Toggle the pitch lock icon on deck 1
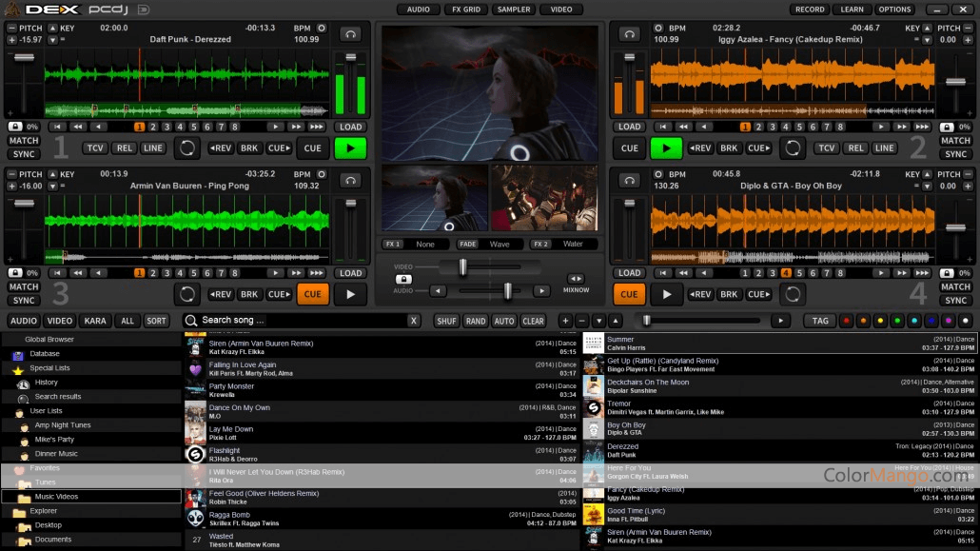This screenshot has width=980, height=551. (x=15, y=127)
